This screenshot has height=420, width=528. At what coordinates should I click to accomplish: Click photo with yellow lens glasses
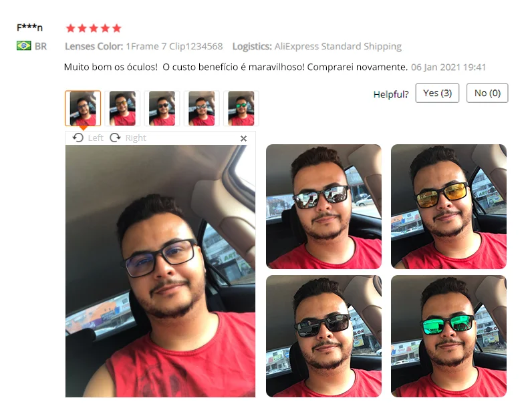tap(448, 206)
